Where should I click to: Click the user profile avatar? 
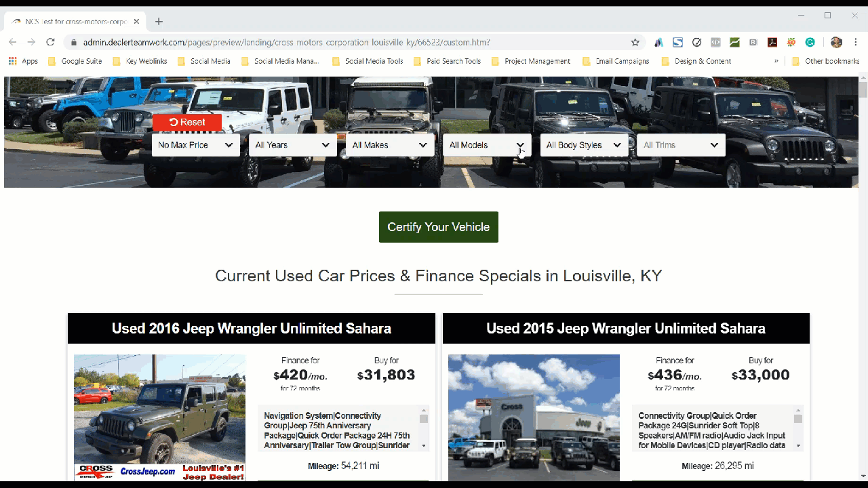(x=836, y=42)
